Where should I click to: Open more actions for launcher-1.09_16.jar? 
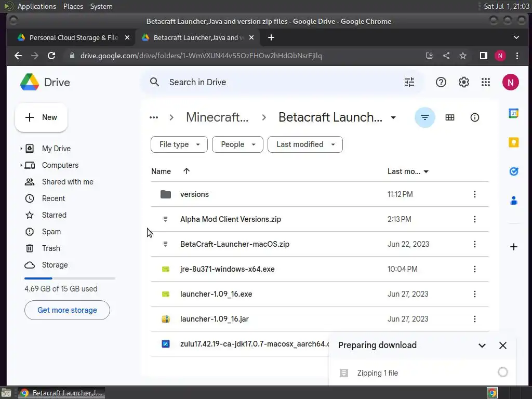(474, 319)
